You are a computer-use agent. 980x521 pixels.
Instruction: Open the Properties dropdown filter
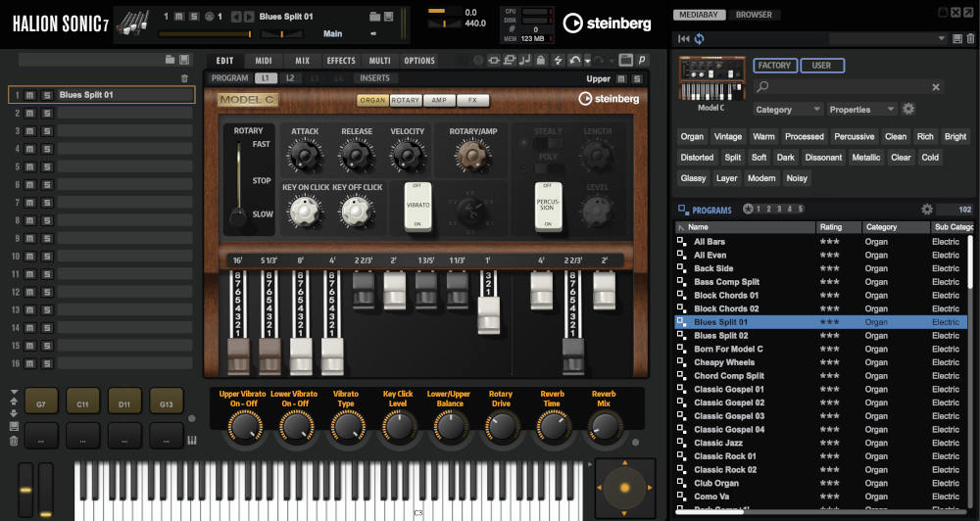click(862, 110)
